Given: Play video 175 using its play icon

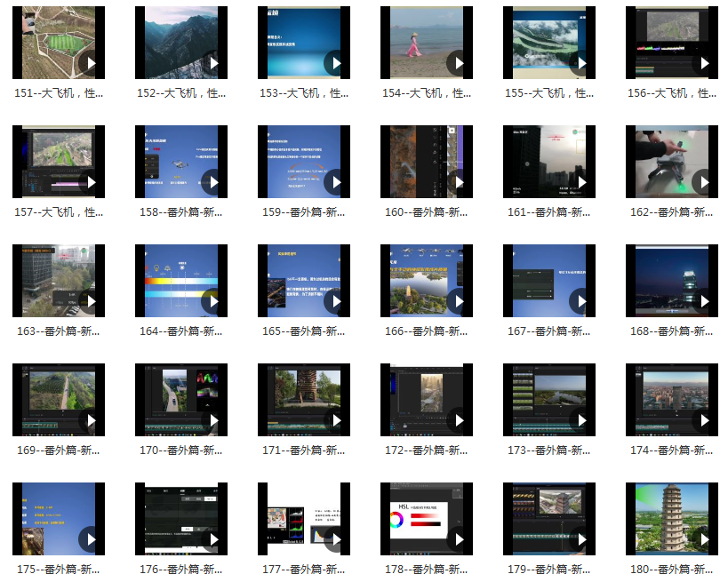Looking at the screenshot, I should coord(91,539).
